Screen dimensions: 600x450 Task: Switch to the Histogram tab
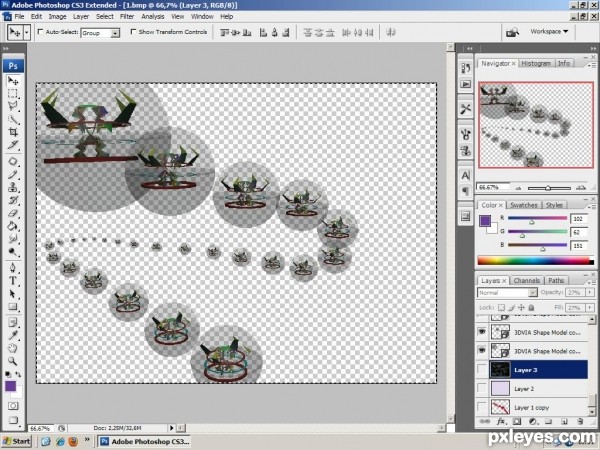pyautogui.click(x=536, y=64)
